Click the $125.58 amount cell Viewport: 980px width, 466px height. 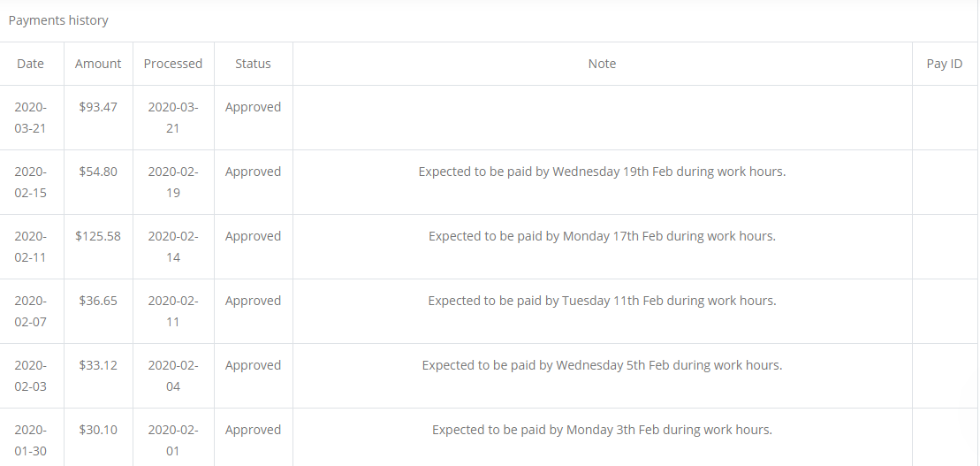click(98, 236)
